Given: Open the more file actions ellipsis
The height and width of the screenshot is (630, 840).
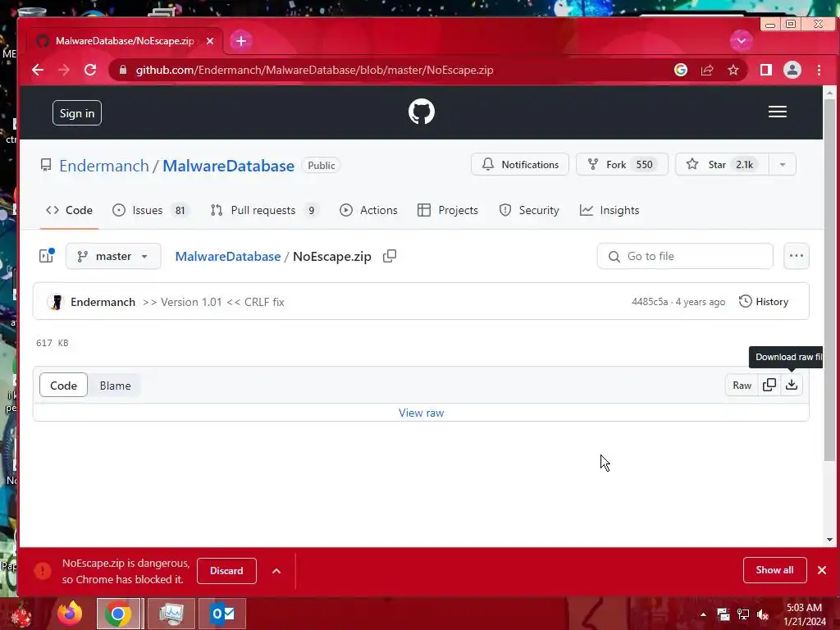Looking at the screenshot, I should [x=796, y=256].
